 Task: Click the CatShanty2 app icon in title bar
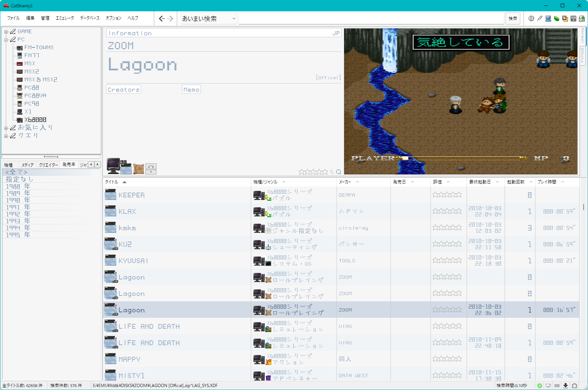pos(6,5)
